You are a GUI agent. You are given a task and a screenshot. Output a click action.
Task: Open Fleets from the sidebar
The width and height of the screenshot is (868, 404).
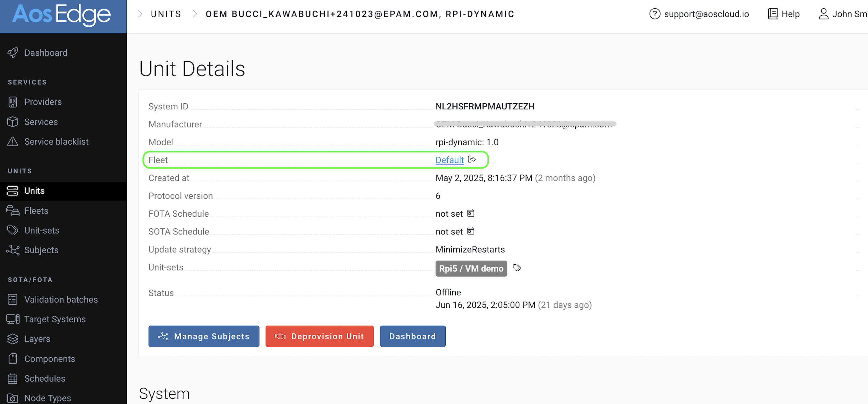click(x=36, y=211)
